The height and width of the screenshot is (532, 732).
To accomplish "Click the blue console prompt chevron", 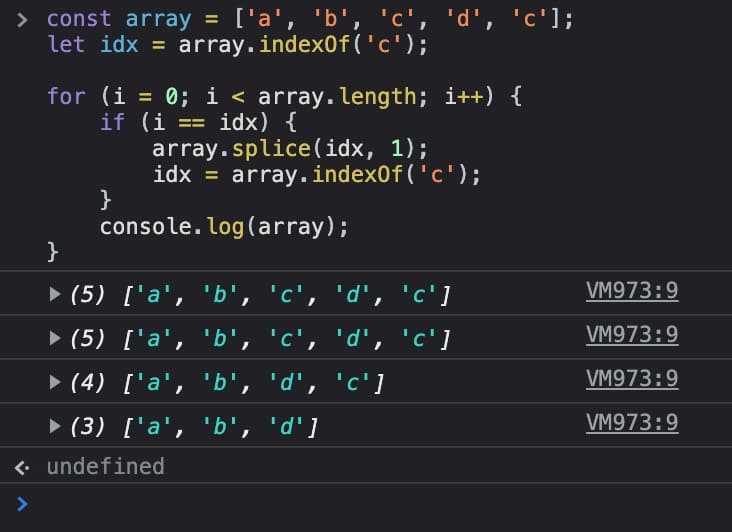I will [22, 504].
